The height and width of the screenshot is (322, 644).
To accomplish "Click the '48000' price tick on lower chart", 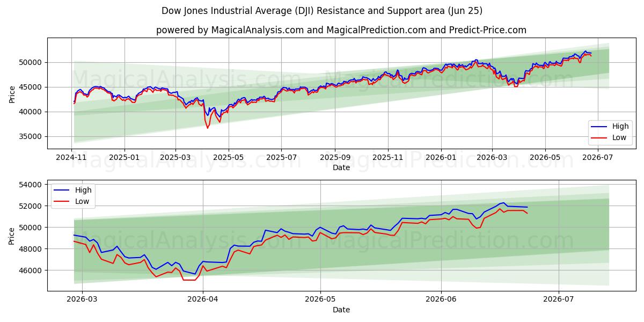I will point(32,249).
